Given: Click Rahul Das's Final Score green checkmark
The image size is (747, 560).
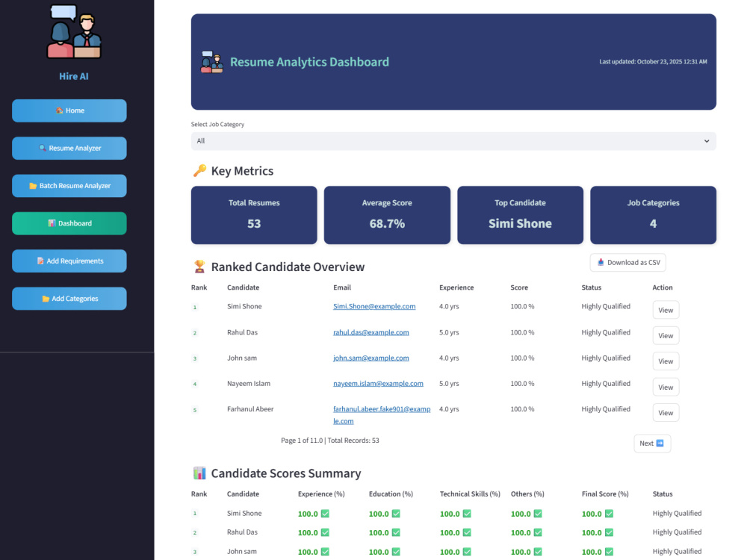Looking at the screenshot, I should tap(609, 532).
